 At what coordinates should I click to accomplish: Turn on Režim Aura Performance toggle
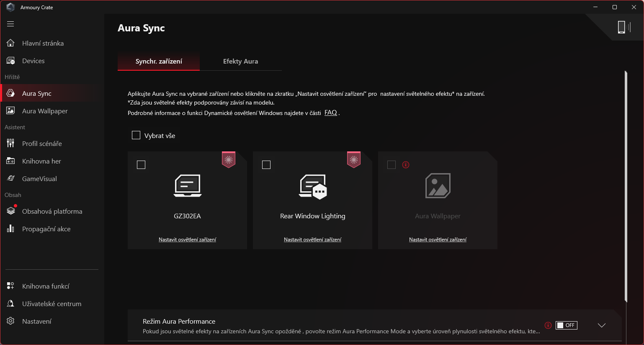(x=567, y=325)
